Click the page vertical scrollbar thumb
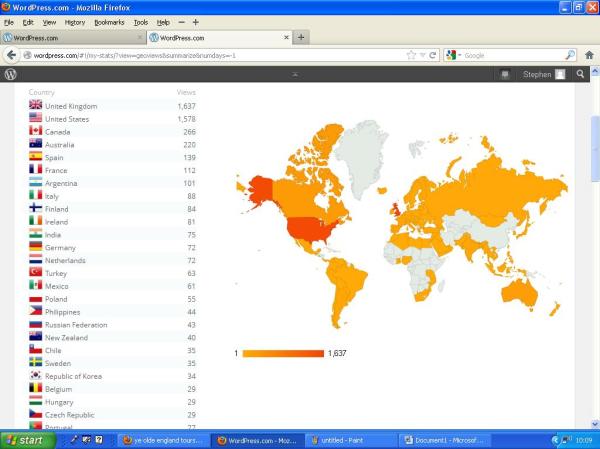 (595, 147)
